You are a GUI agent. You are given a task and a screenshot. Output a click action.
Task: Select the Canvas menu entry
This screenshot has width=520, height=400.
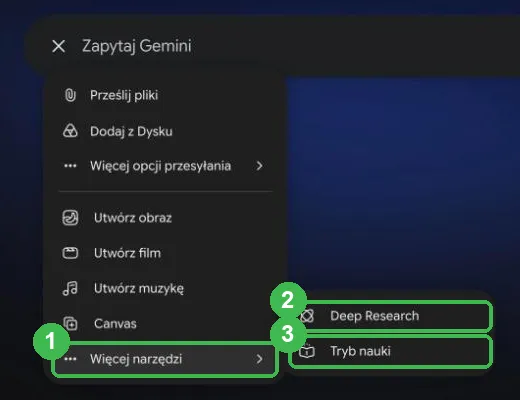click(x=165, y=324)
